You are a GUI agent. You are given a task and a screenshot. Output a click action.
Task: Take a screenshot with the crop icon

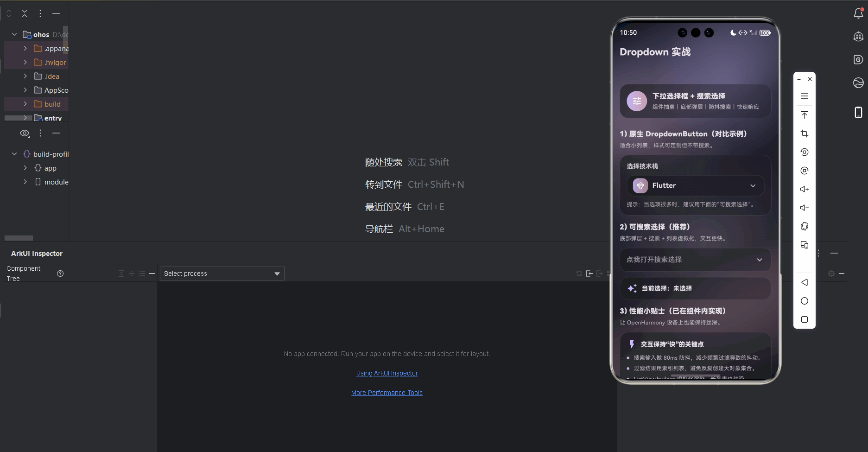[x=805, y=134]
